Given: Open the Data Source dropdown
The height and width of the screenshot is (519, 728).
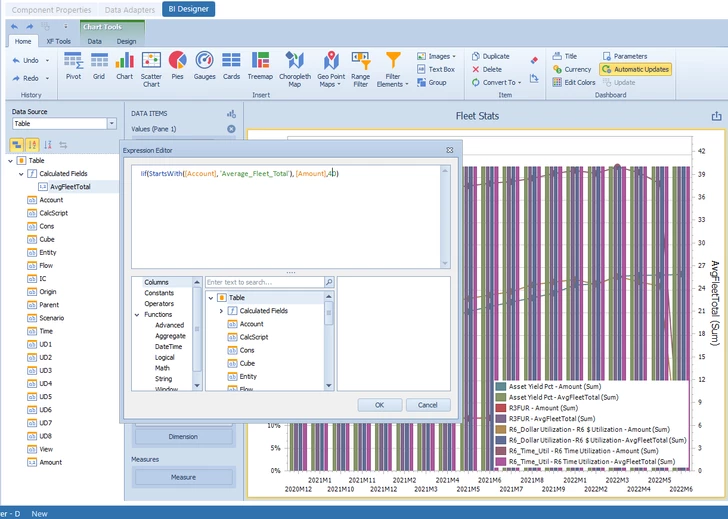Looking at the screenshot, I should click(111, 123).
